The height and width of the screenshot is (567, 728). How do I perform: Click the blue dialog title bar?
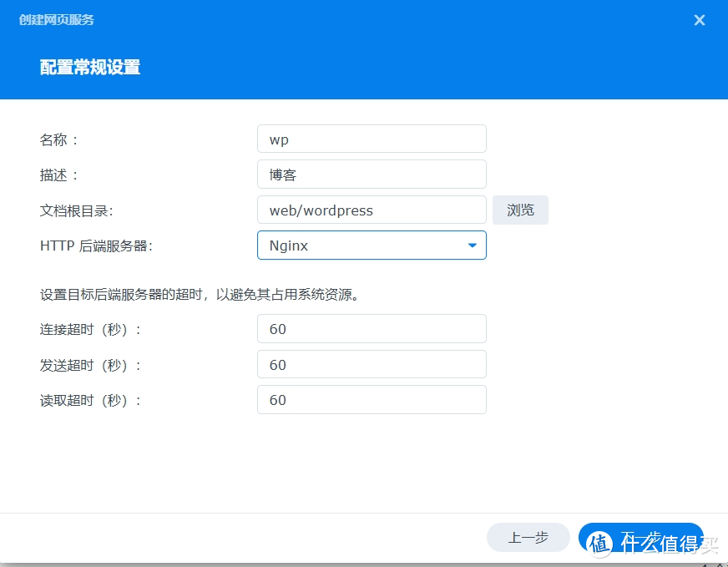(x=334, y=20)
